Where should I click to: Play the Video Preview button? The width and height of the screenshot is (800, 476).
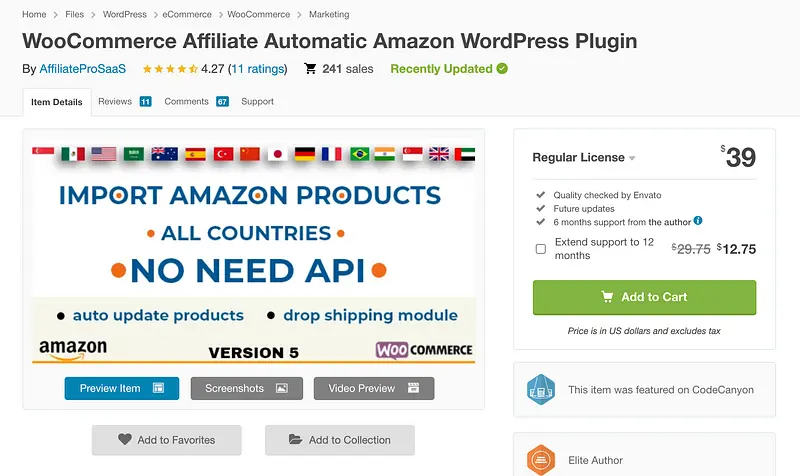point(374,388)
